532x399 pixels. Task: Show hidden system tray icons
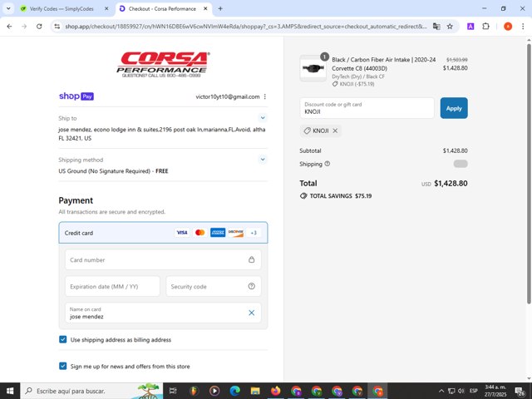pyautogui.click(x=441, y=391)
